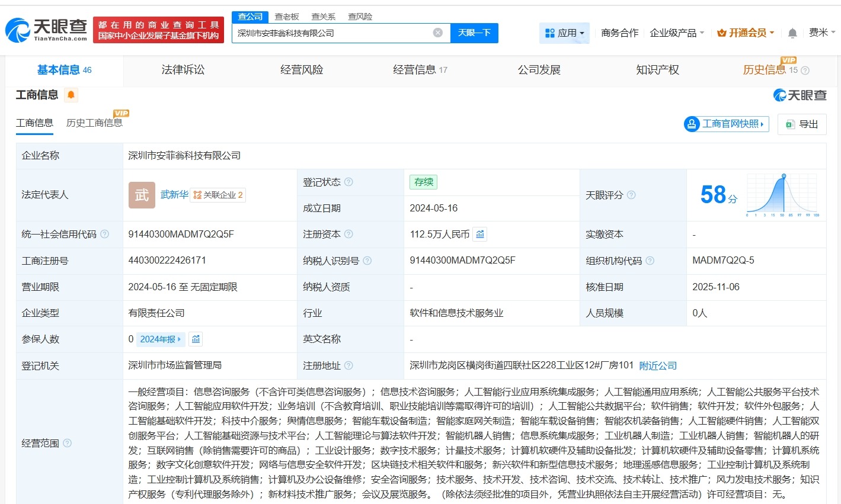Expand the 开通会员 dropdown
Image resolution: width=841 pixels, height=504 pixels.
click(x=746, y=33)
